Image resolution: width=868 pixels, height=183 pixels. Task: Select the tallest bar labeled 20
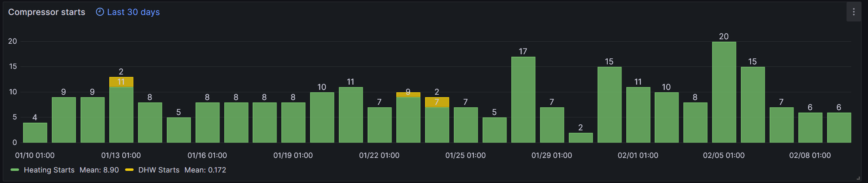point(724,92)
